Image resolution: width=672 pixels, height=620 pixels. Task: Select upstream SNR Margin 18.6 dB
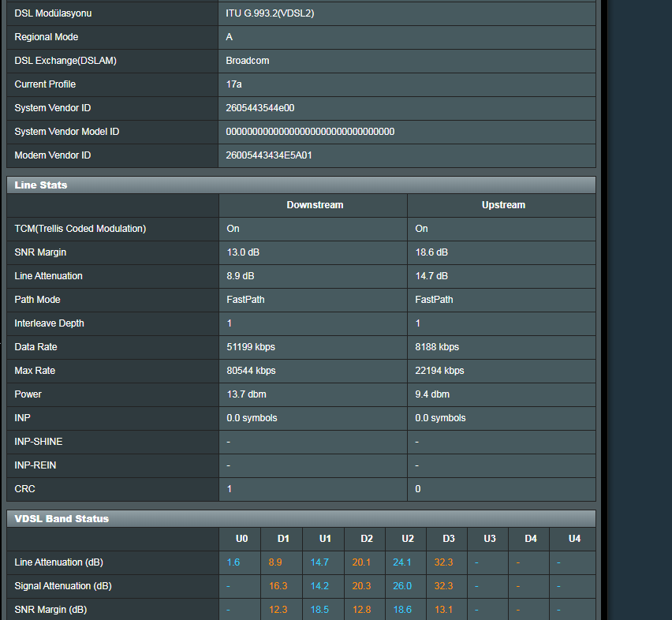pyautogui.click(x=431, y=252)
